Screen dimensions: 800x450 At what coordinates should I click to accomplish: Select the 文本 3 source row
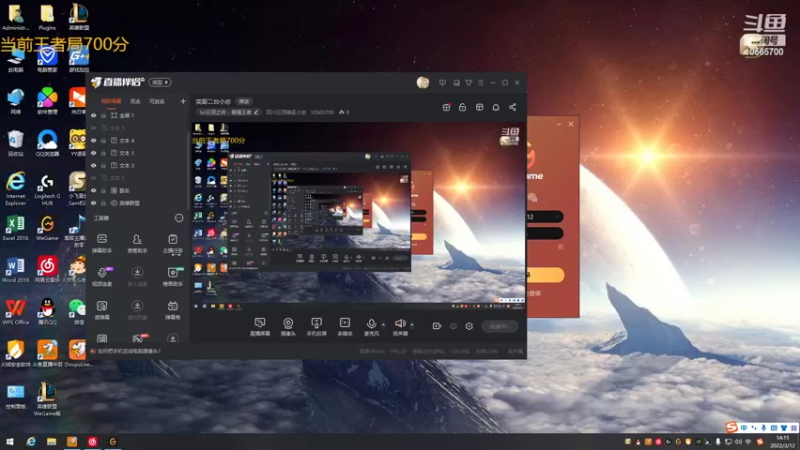pos(138,165)
